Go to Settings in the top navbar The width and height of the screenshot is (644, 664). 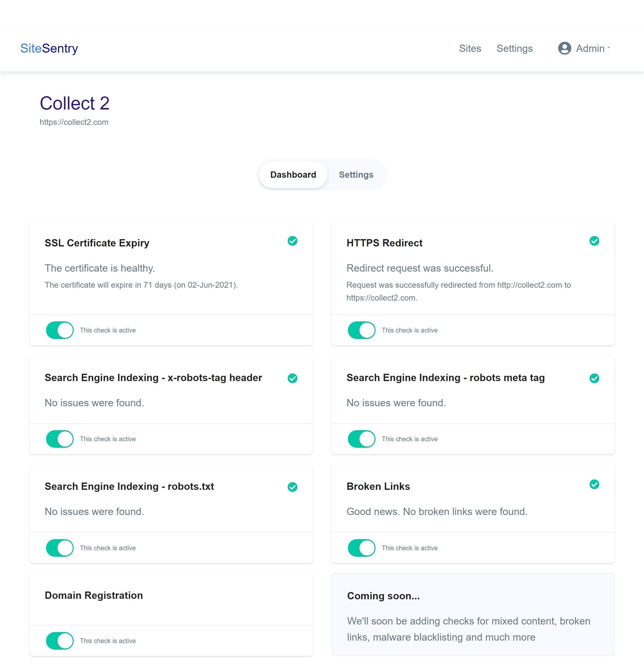pos(514,48)
